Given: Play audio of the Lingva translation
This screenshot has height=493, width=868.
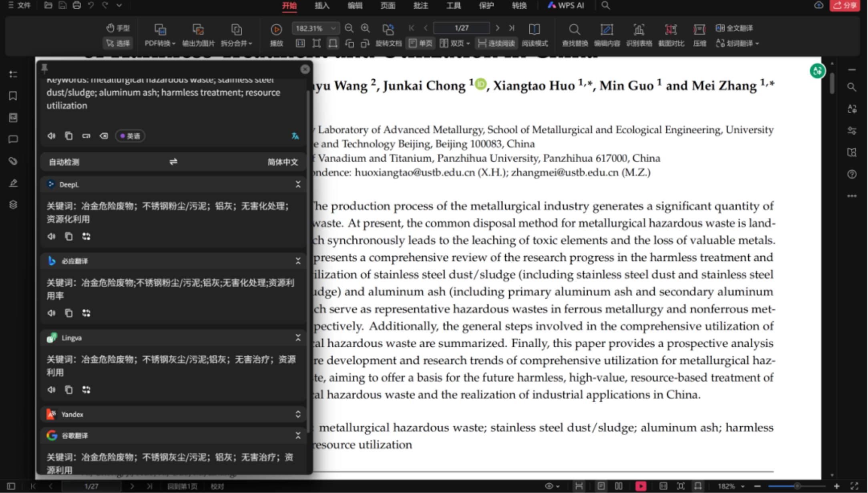Looking at the screenshot, I should click(x=51, y=390).
